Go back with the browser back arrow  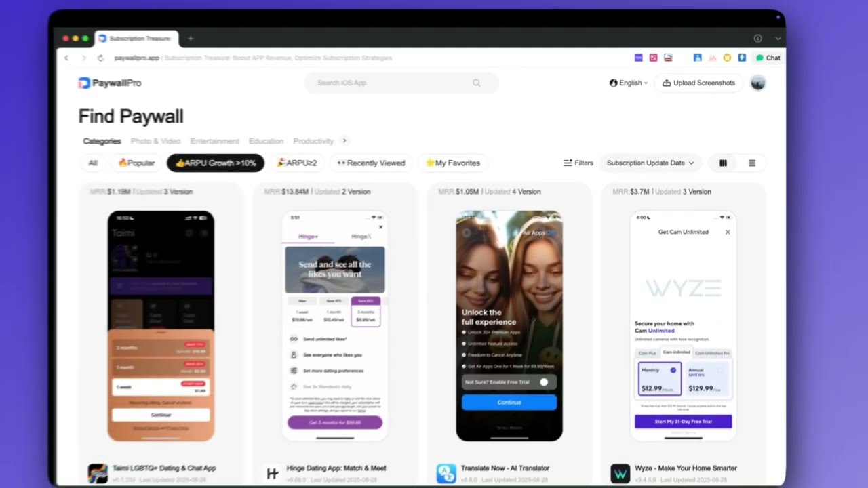point(66,58)
